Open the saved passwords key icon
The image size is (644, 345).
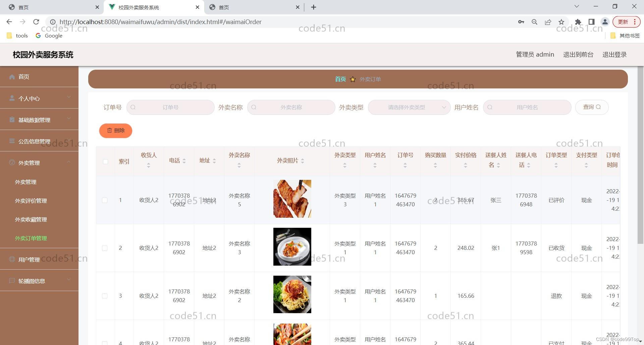pos(521,22)
